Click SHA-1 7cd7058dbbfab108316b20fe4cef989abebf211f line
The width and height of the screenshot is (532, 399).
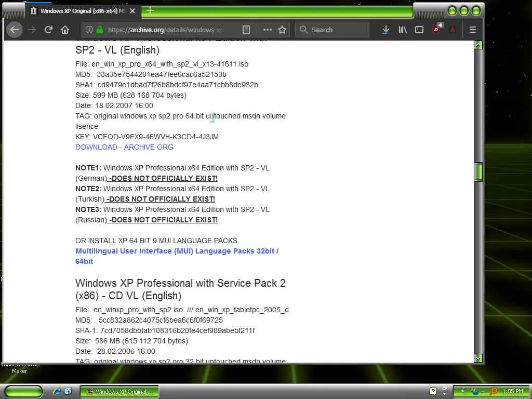click(165, 330)
